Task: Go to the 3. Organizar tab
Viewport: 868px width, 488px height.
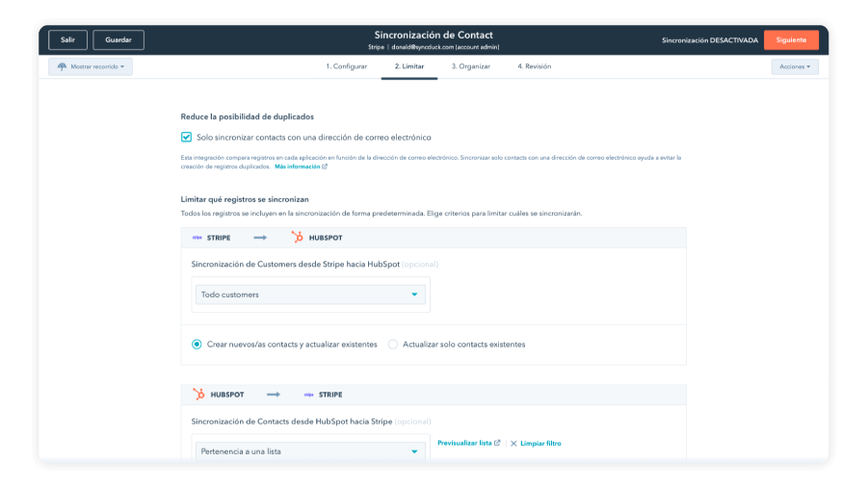Action: 470,66
